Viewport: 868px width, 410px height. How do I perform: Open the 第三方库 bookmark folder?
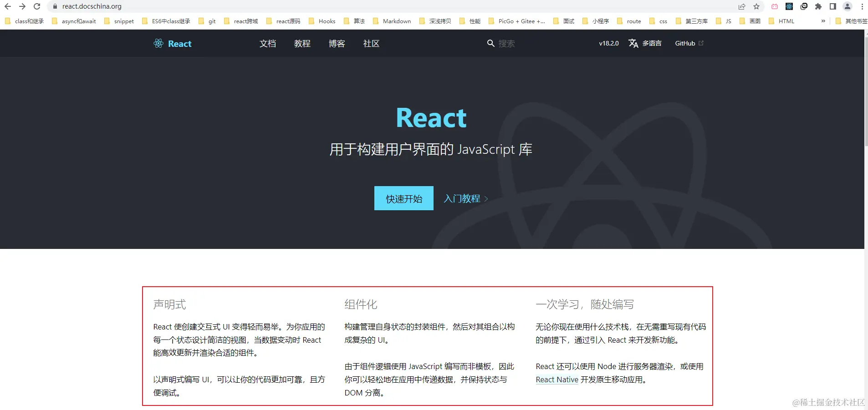coord(692,21)
